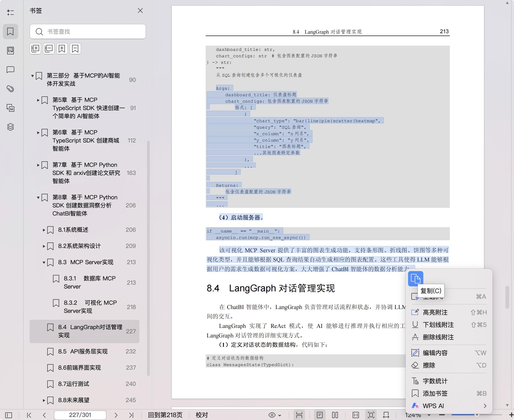Viewport: 514px width, 420px height.
Task: Select bookmark 8.4 LangGraph对话管理实现
Action: [x=84, y=331]
